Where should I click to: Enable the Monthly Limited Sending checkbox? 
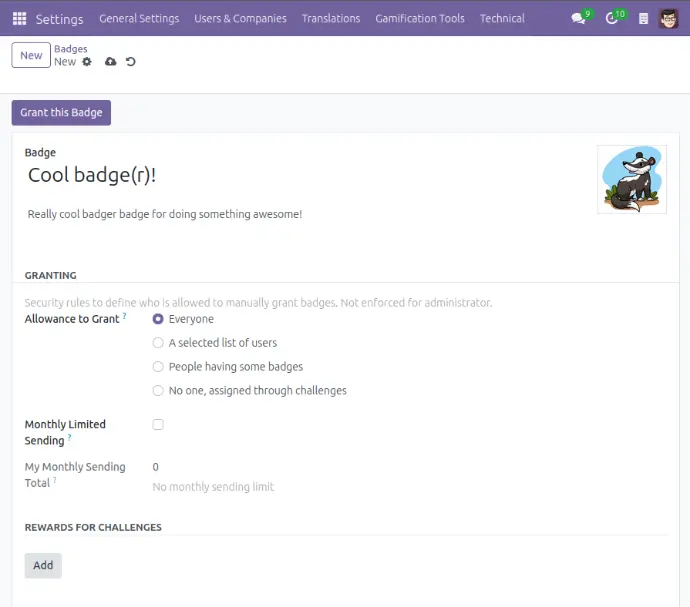(x=158, y=425)
